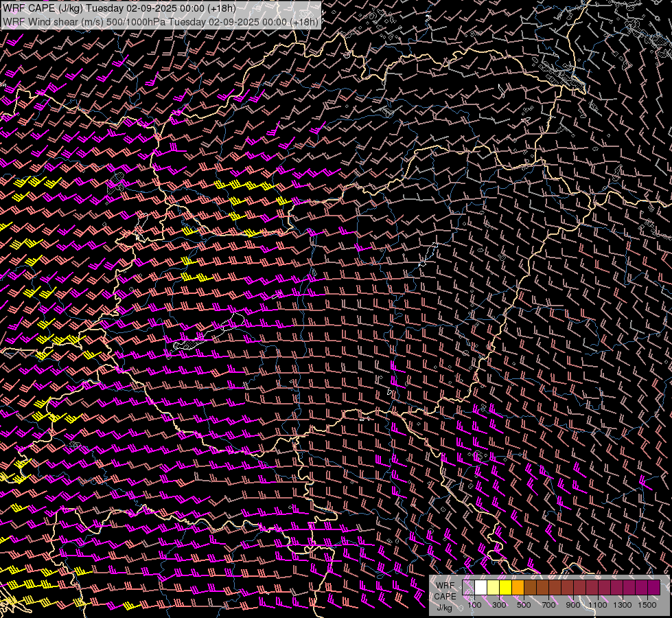Click the 700 legend scale label

click(548, 605)
